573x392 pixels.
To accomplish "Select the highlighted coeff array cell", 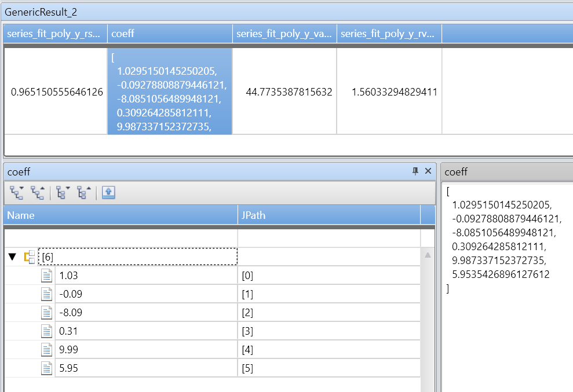I will click(x=170, y=91).
